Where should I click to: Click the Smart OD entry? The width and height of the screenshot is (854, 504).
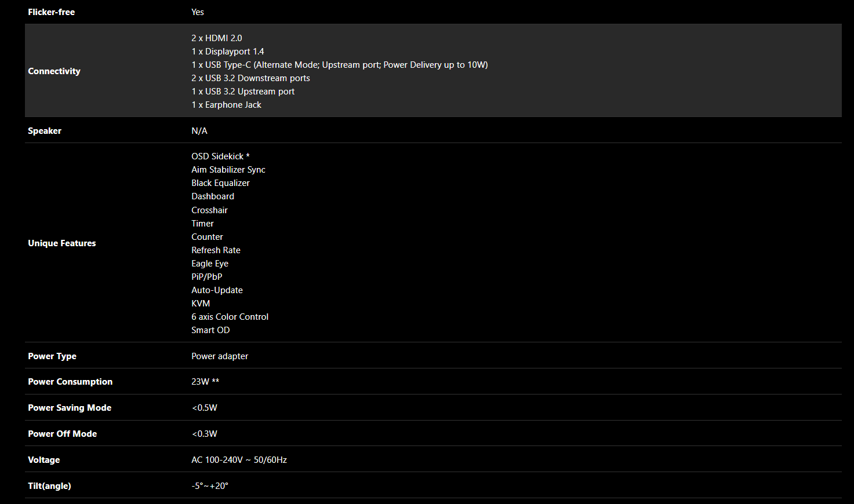[210, 330]
